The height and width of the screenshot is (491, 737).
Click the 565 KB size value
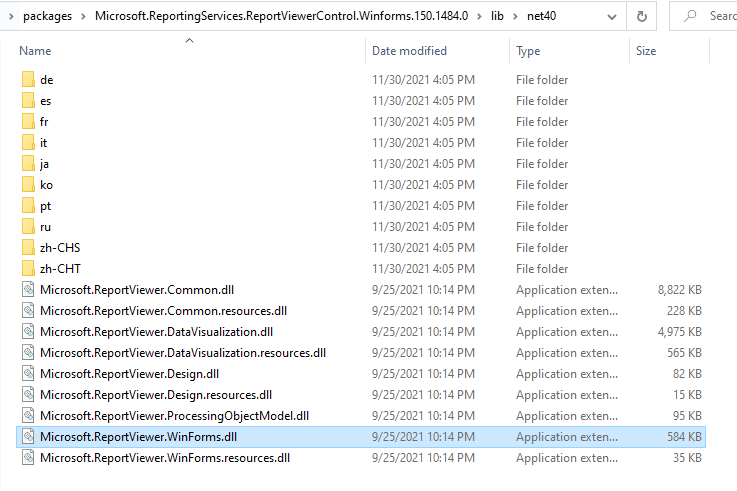click(684, 353)
